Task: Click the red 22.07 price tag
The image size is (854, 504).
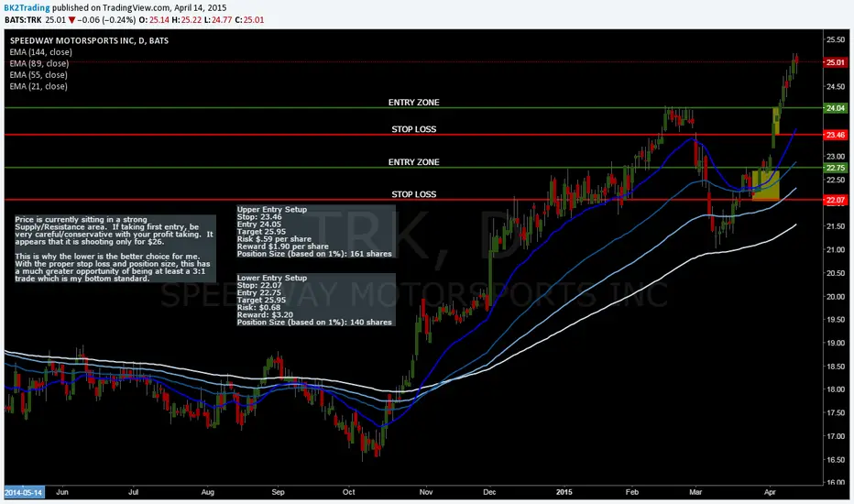Action: pyautogui.click(x=836, y=200)
